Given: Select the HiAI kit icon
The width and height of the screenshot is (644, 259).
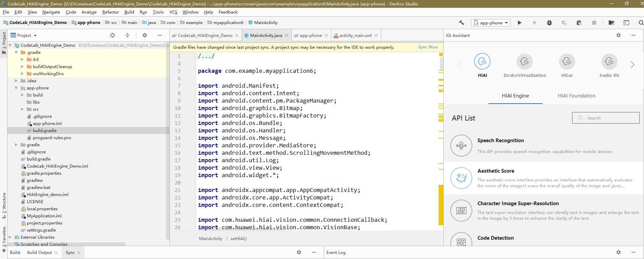Looking at the screenshot, I should (482, 62).
